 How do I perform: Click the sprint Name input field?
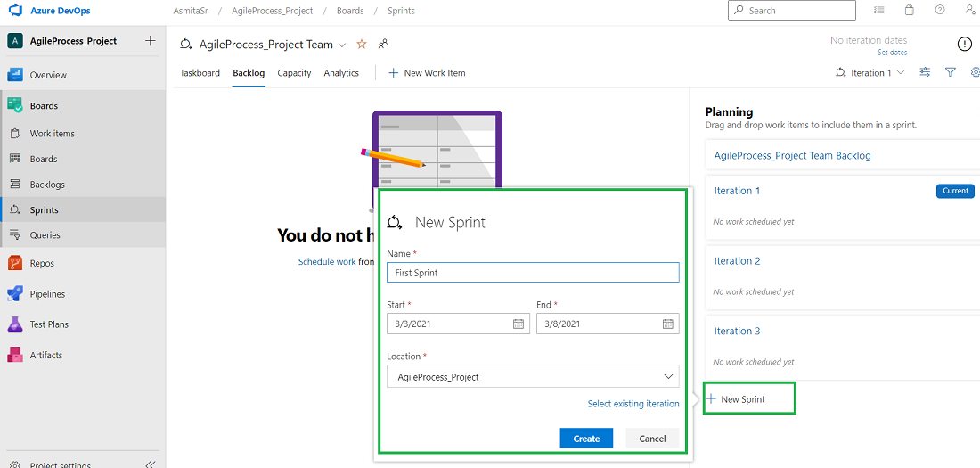coord(533,273)
